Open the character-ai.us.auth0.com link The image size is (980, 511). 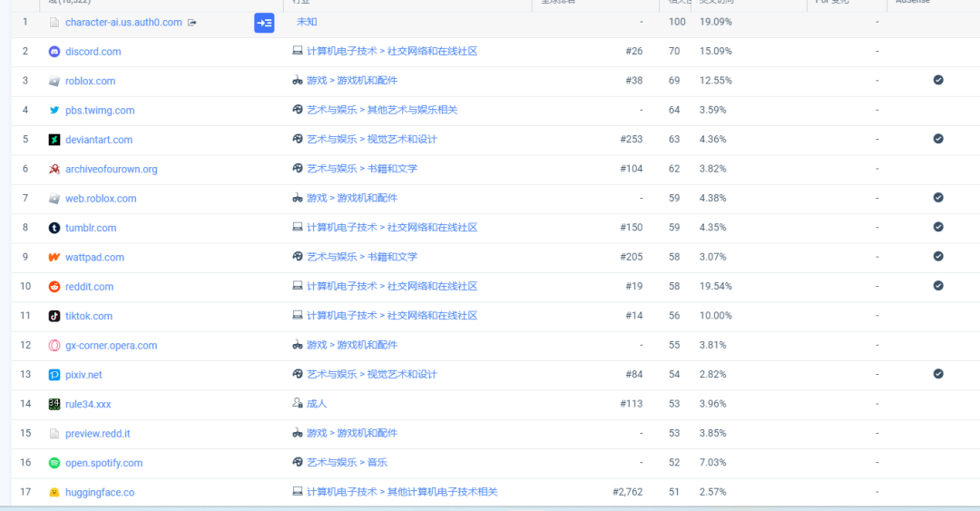123,23
